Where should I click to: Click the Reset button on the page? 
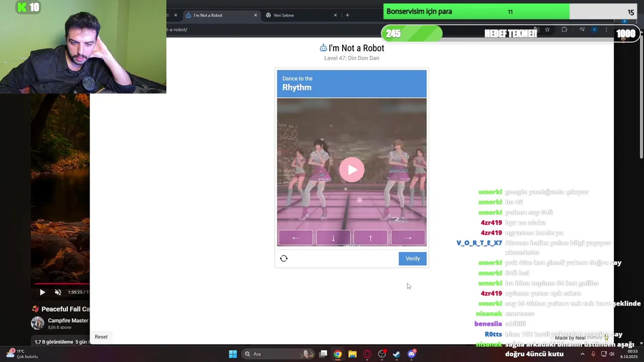click(101, 337)
